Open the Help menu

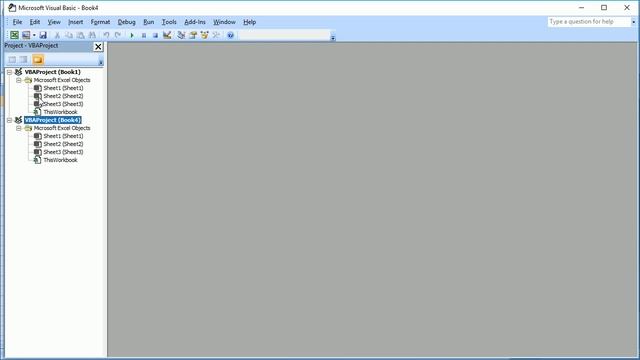coord(249,22)
